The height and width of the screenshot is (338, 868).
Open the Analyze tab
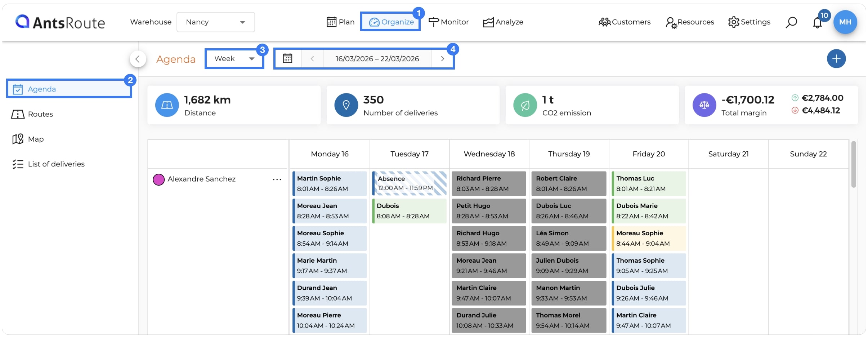[x=503, y=22]
